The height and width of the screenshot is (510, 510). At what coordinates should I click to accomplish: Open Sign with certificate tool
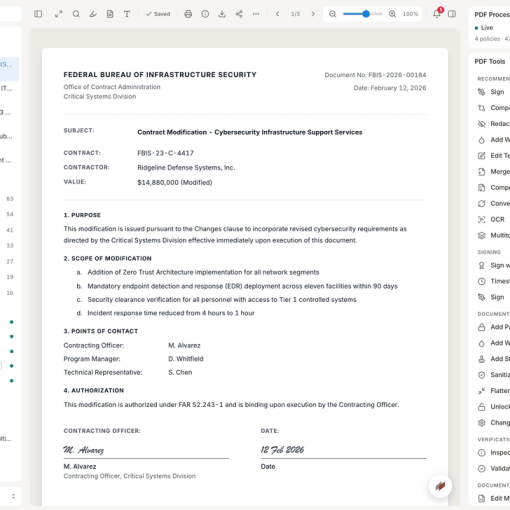pos(493,265)
